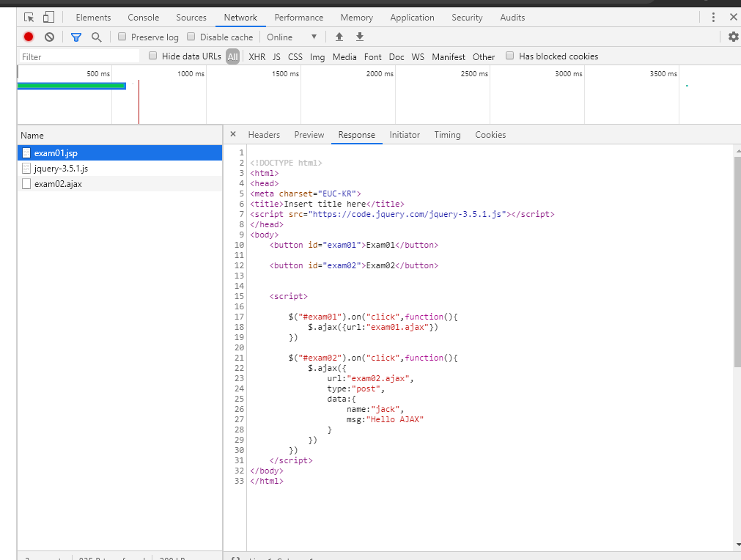Image resolution: width=741 pixels, height=560 pixels.
Task: Click the Name column header
Action: click(119, 135)
